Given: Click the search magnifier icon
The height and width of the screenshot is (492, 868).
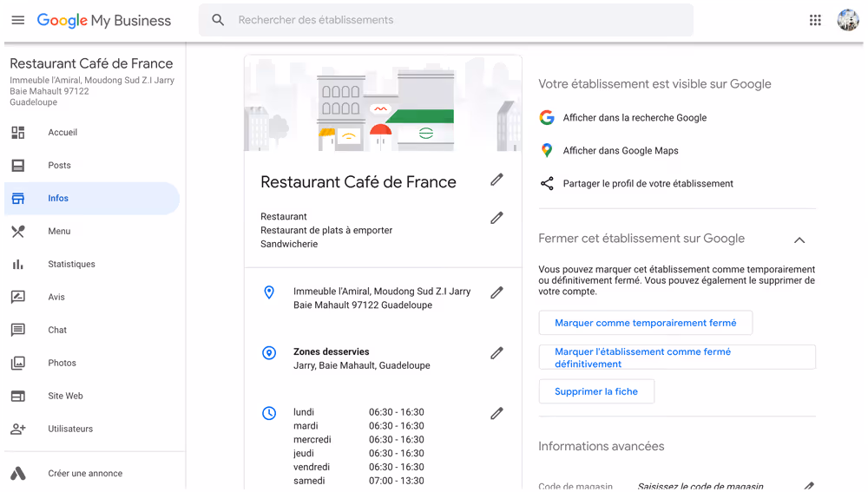Looking at the screenshot, I should [218, 20].
